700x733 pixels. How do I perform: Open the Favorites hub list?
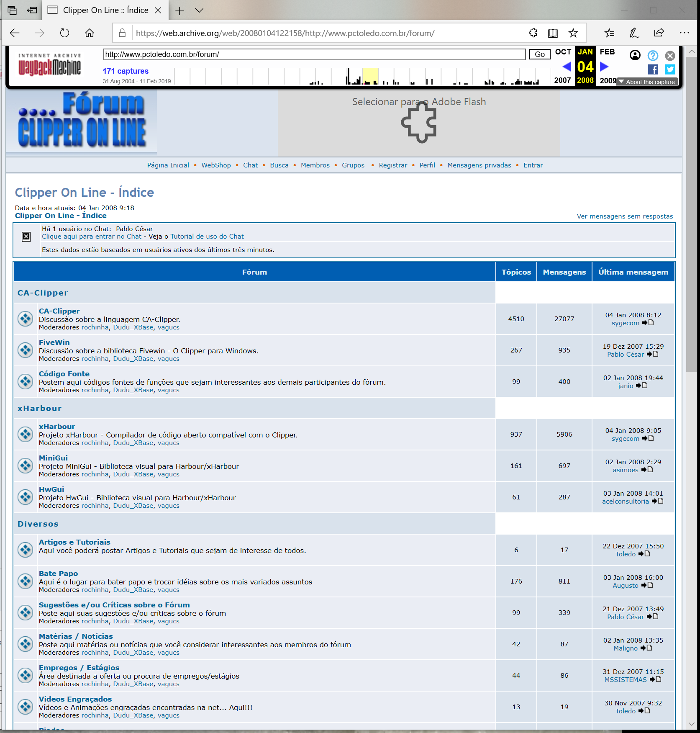(x=610, y=33)
